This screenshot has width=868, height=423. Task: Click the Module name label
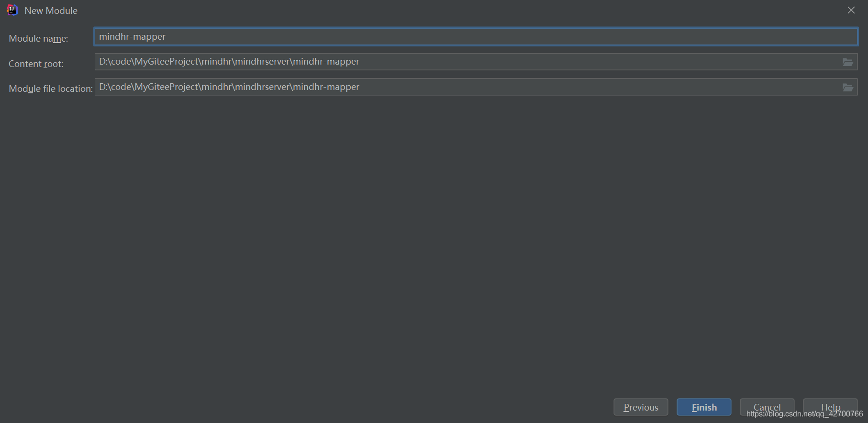tap(38, 38)
